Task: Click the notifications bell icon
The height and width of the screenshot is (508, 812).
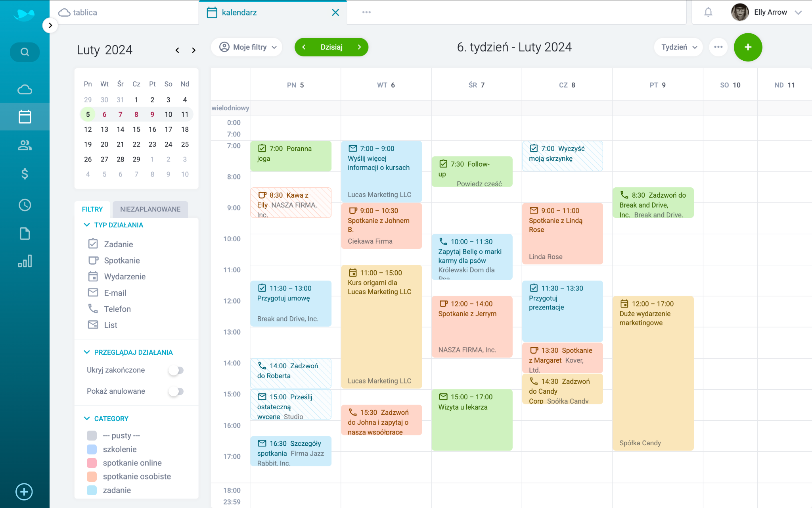Action: pos(708,12)
